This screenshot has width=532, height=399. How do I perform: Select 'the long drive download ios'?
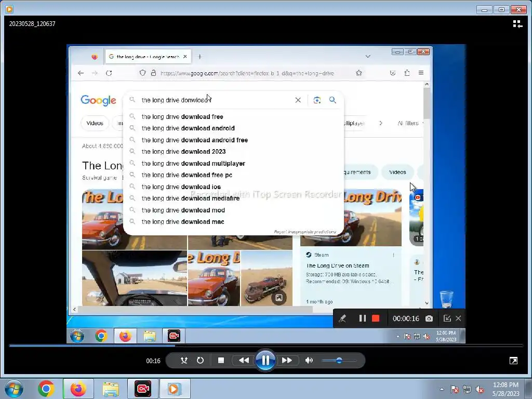tap(233, 187)
